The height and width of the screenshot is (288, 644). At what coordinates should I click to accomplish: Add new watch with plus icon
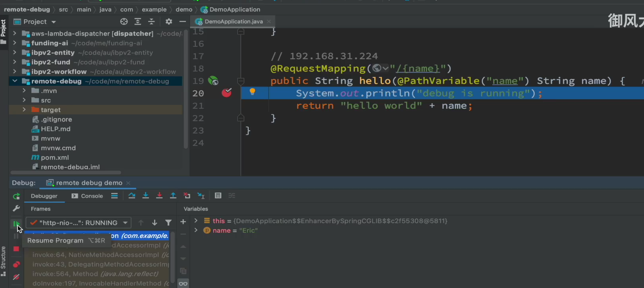183,222
